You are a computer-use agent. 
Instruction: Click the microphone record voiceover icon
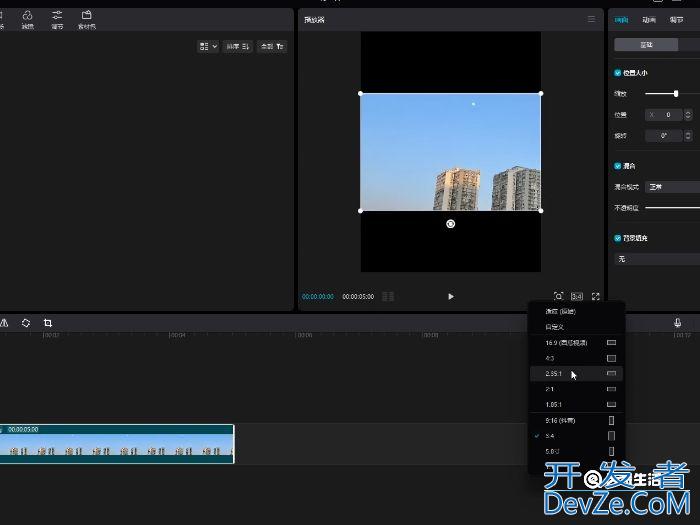tap(677, 323)
